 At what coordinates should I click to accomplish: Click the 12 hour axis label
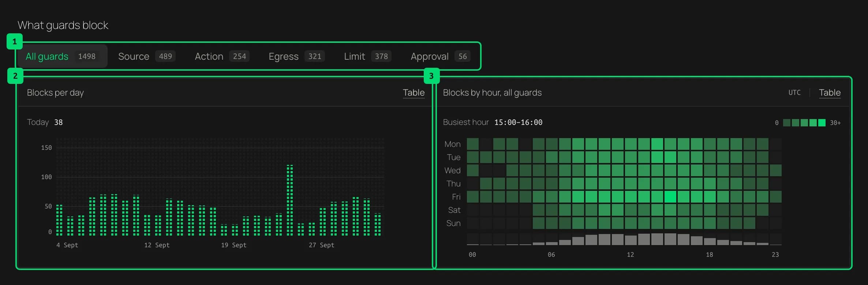pyautogui.click(x=631, y=255)
